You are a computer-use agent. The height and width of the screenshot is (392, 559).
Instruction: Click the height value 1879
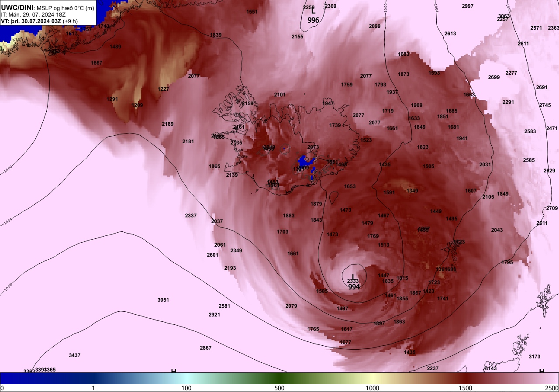[x=316, y=204]
